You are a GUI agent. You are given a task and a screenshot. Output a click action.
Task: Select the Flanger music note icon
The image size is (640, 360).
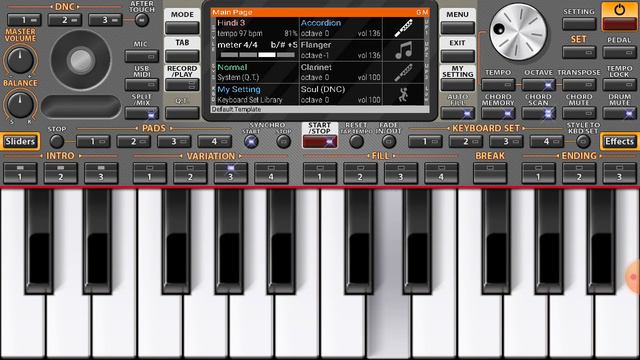point(404,50)
